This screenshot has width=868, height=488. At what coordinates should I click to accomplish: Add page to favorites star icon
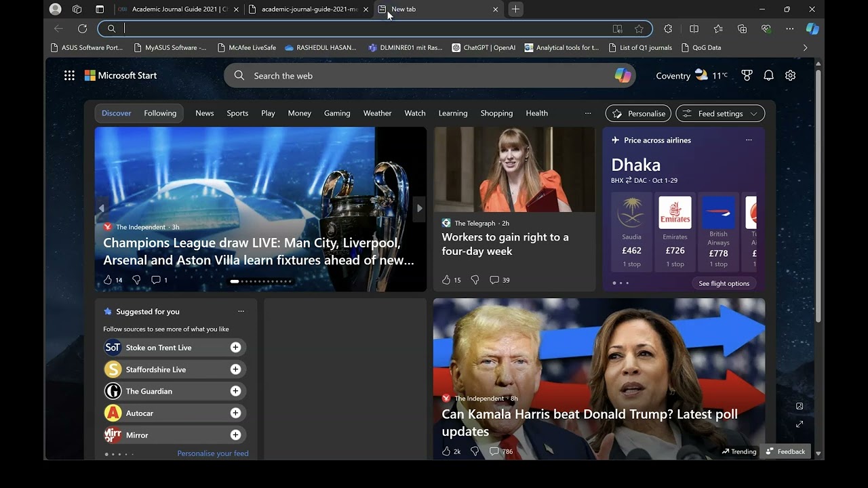(639, 28)
